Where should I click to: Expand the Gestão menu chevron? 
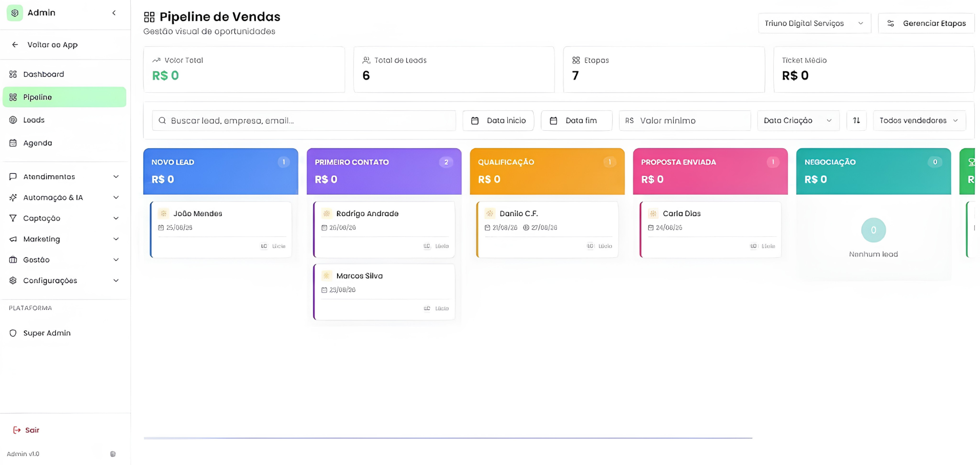[116, 260]
